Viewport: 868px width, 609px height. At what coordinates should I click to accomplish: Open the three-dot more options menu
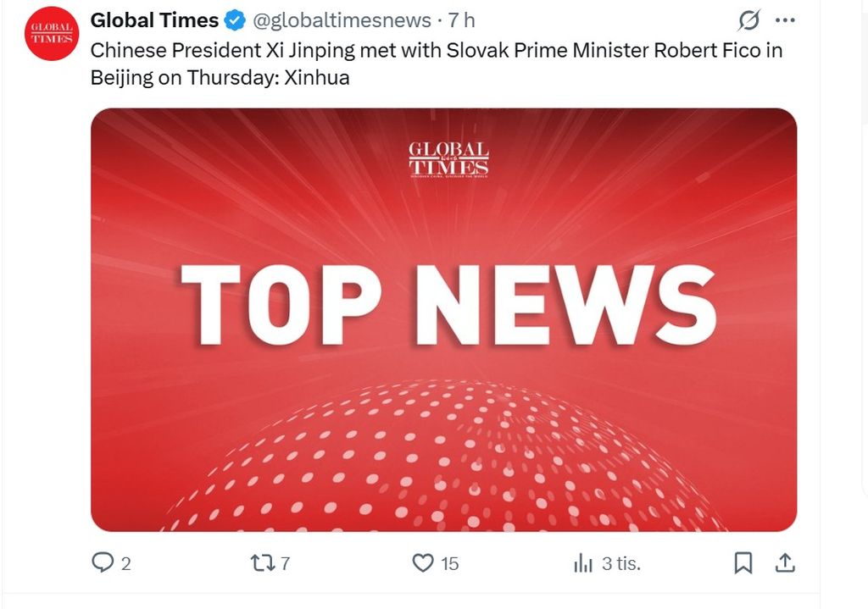coord(786,20)
